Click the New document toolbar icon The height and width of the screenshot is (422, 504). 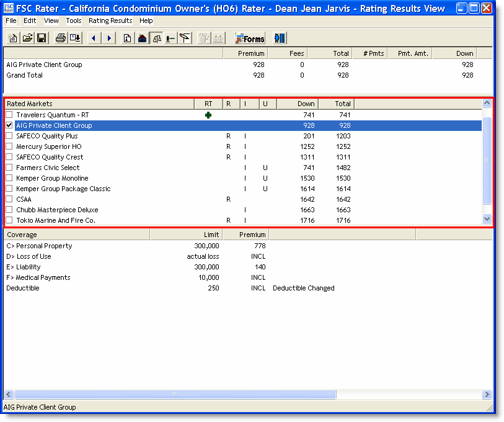click(x=13, y=38)
